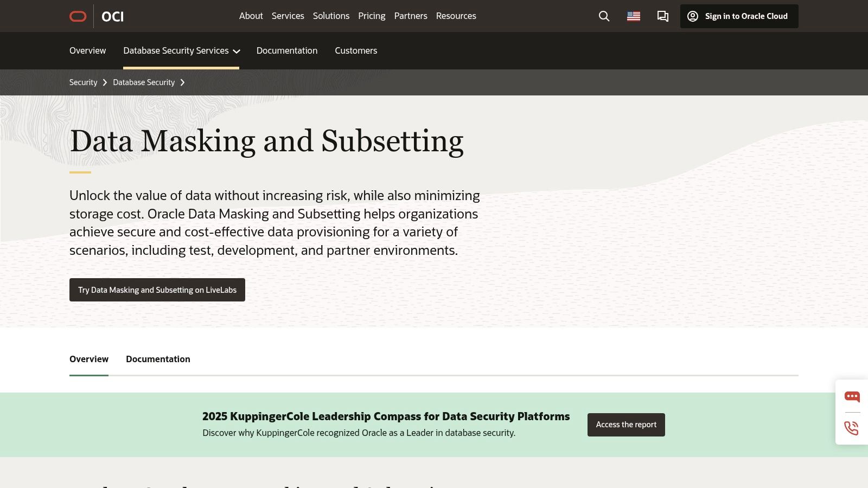Open the Customers page from the subnavigation

pyautogui.click(x=356, y=50)
